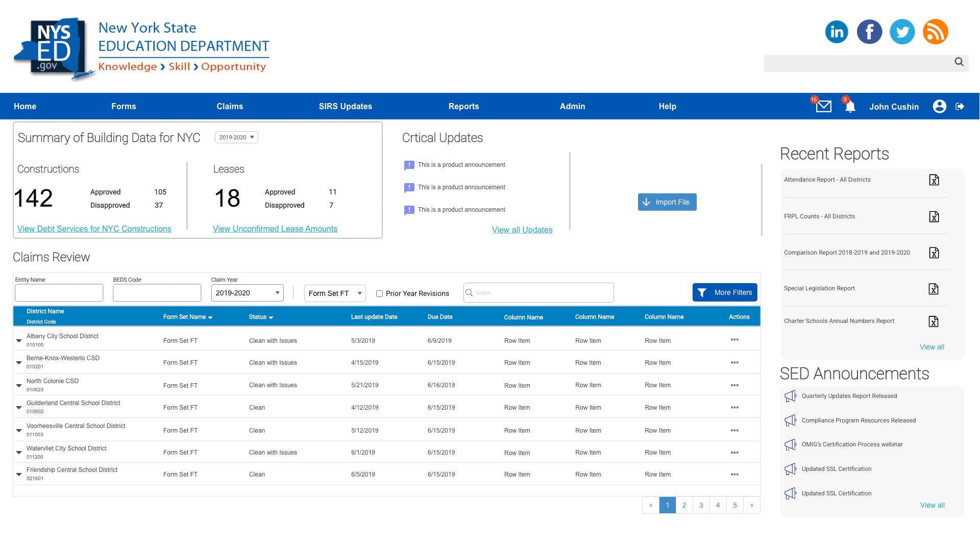Viewport: 980px width, 551px height.
Task: Click the logout arrow icon
Action: 960,106
